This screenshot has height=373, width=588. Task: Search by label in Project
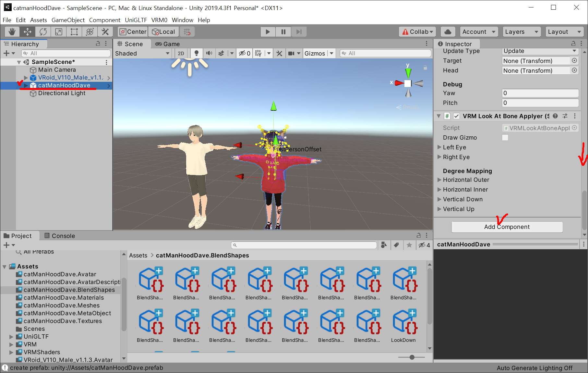point(396,245)
